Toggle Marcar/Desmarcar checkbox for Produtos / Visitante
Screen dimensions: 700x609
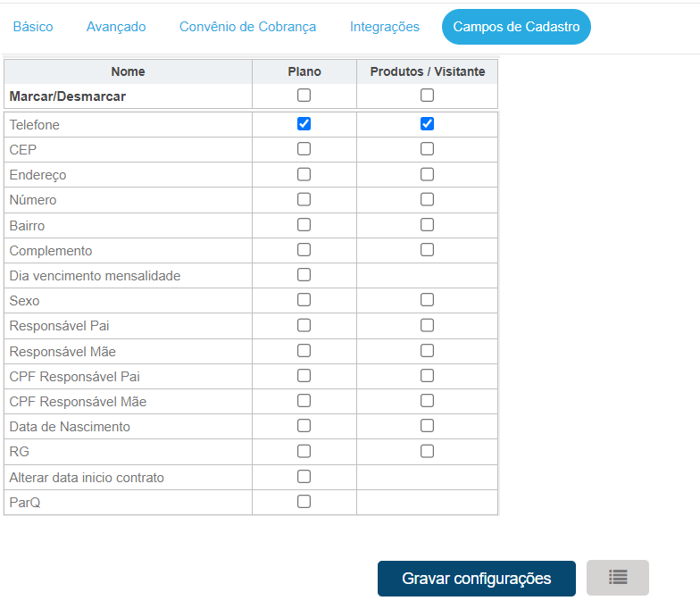[x=428, y=96]
